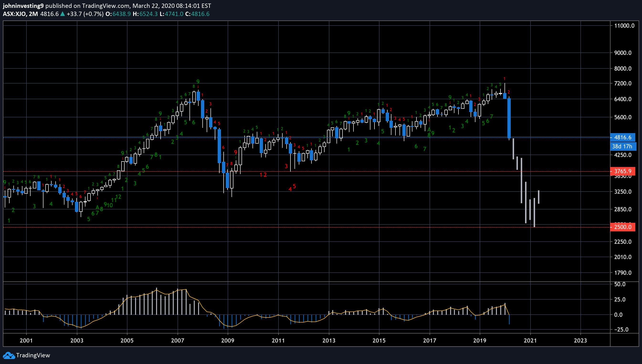Click the 2021 label on time axis
This screenshot has width=642, height=364.
tap(530, 340)
